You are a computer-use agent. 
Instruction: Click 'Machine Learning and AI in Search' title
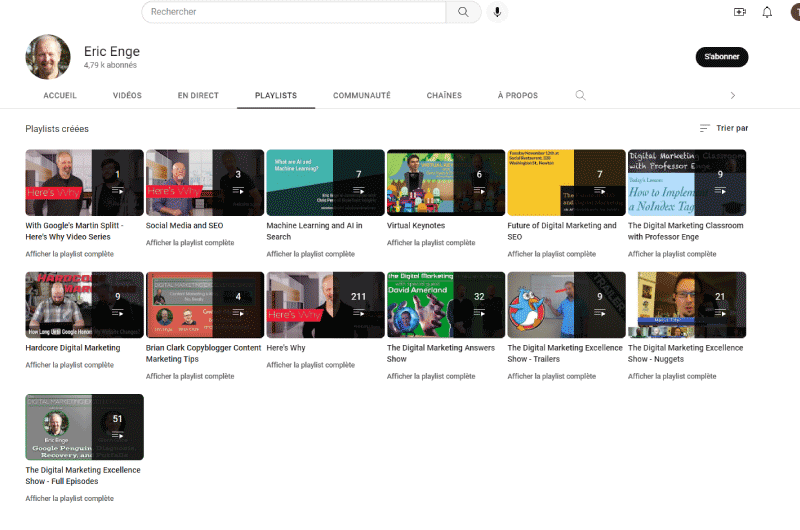pos(314,231)
